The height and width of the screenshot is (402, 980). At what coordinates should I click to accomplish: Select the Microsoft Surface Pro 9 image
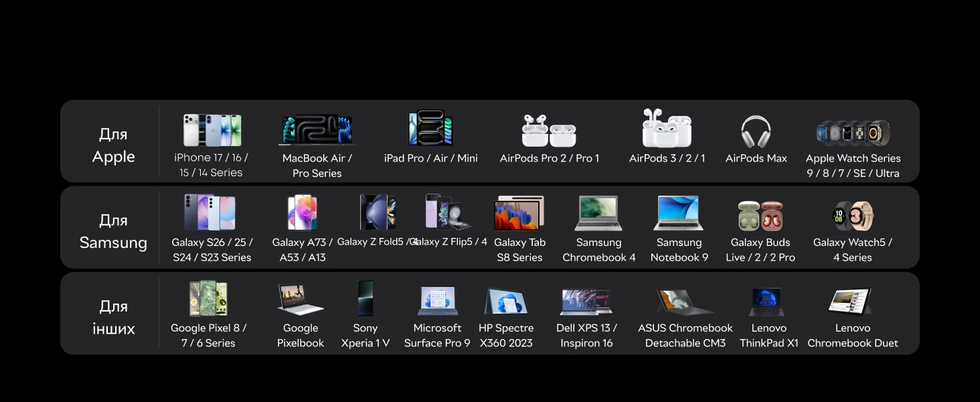point(438,301)
